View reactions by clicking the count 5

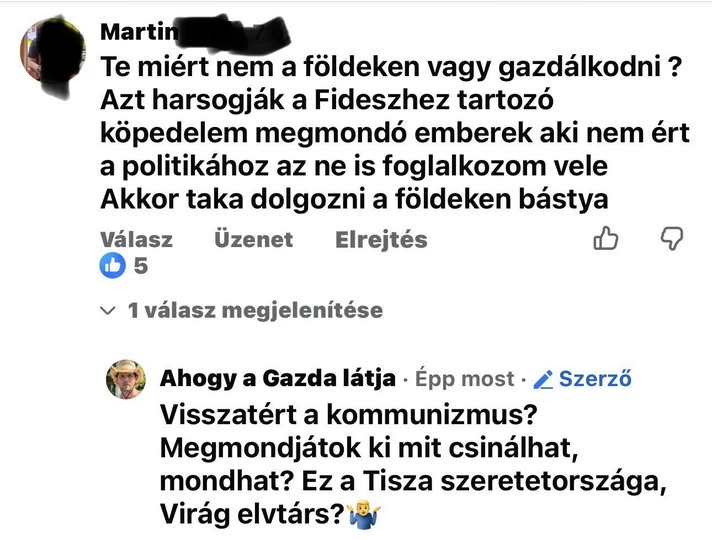141,266
